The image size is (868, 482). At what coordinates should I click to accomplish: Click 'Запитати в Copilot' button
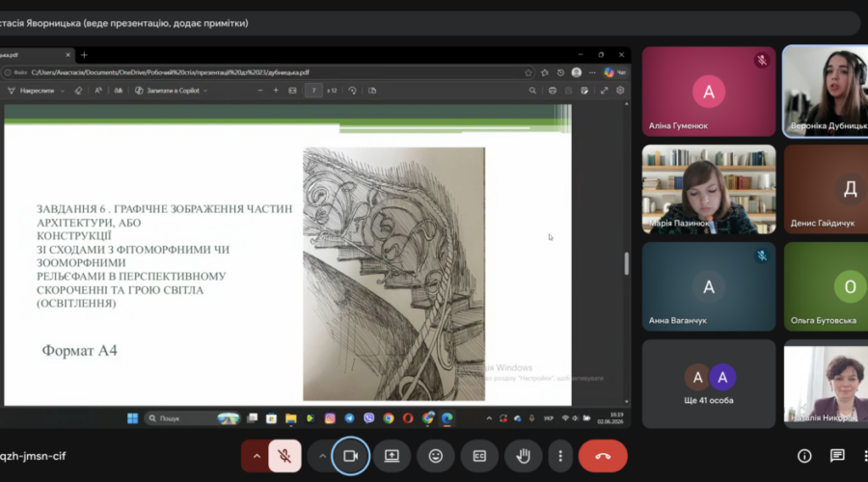click(168, 91)
